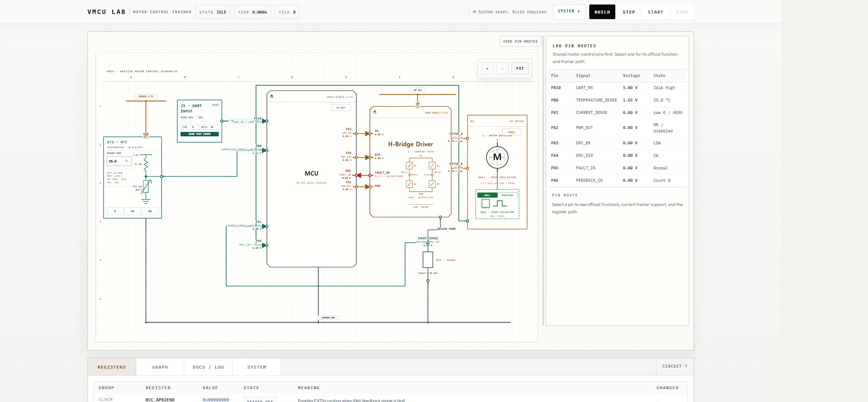This screenshot has width=868, height=402.
Task: Click the FIT view button
Action: (x=520, y=69)
